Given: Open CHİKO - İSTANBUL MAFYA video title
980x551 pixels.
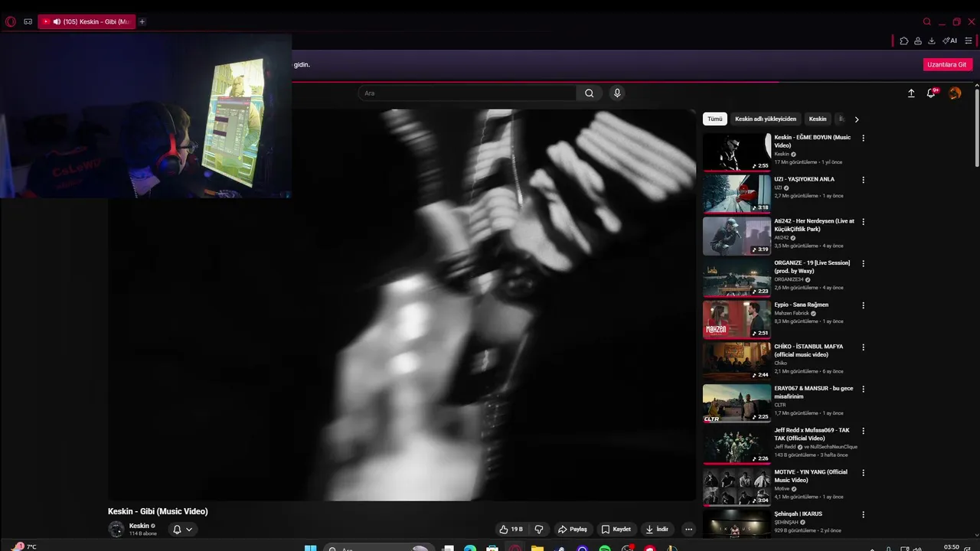Looking at the screenshot, I should point(808,350).
